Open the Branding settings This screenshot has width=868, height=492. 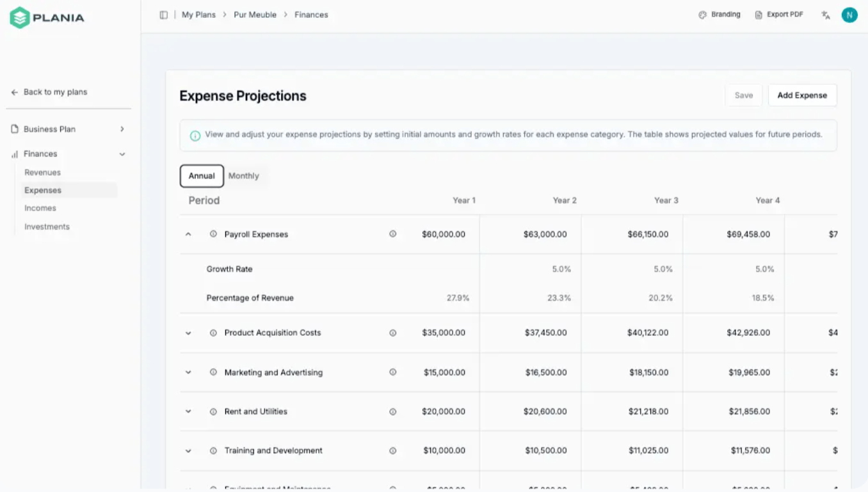coord(719,15)
